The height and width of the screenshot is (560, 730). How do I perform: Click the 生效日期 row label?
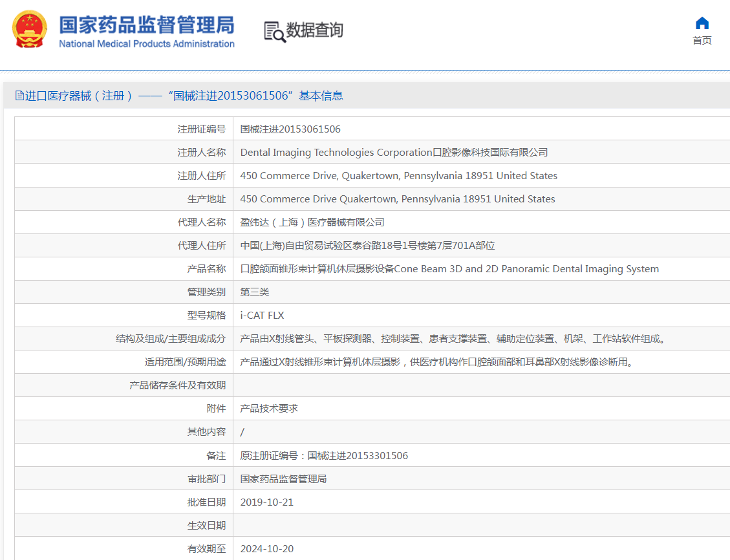206,526
